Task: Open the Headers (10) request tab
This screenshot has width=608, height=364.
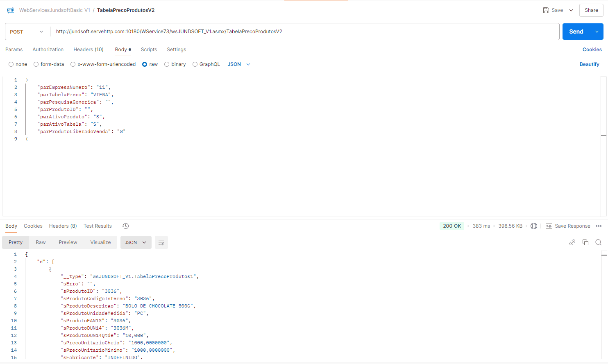Action: (88, 50)
